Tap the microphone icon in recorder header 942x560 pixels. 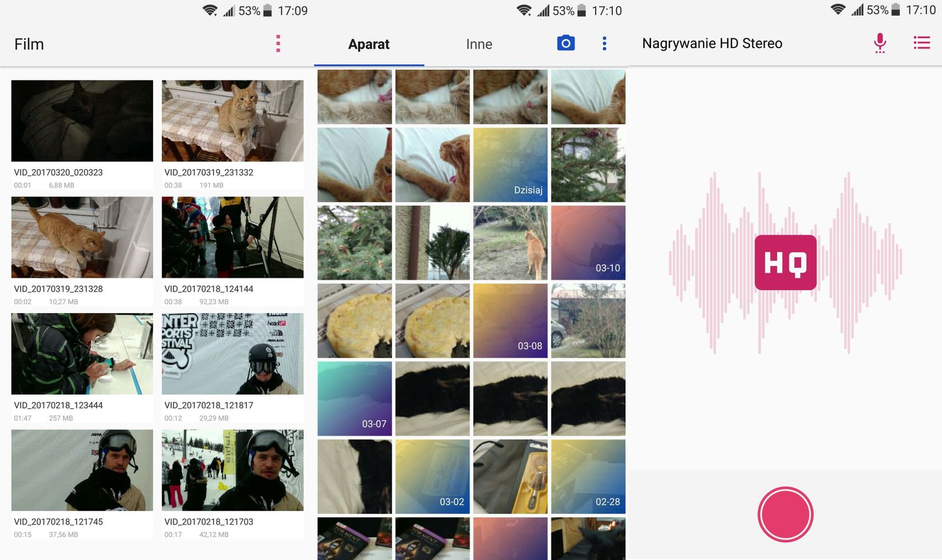[879, 43]
